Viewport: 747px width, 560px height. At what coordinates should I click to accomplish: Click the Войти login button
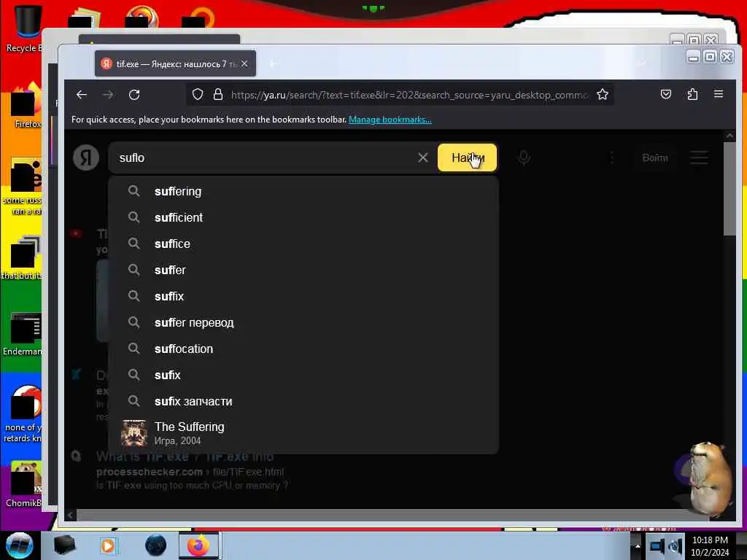tap(655, 157)
